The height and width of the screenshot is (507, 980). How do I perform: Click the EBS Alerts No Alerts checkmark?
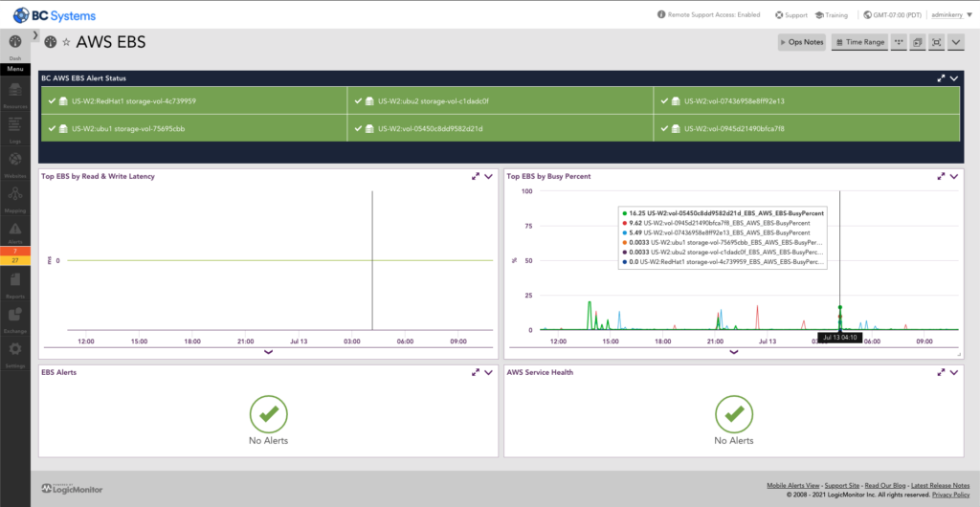point(268,414)
